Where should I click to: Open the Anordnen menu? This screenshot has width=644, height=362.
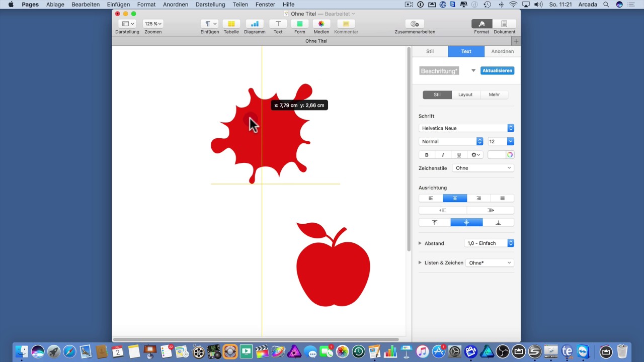176,5
